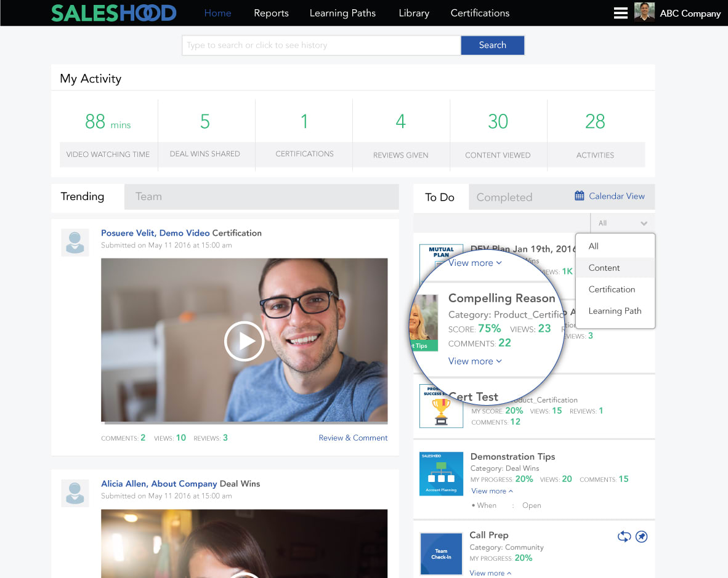Viewport: 728px width, 578px height.
Task: Click the search input field
Action: click(322, 45)
